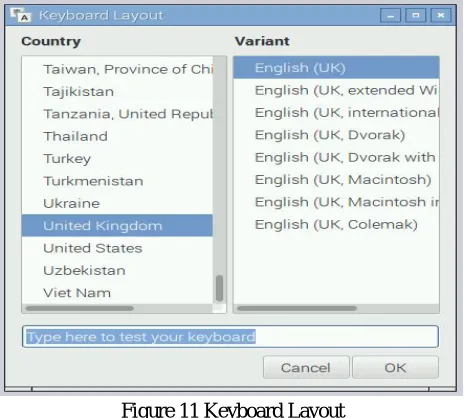Choose Ukraine in the Country list
464x418 pixels.
pyautogui.click(x=117, y=203)
